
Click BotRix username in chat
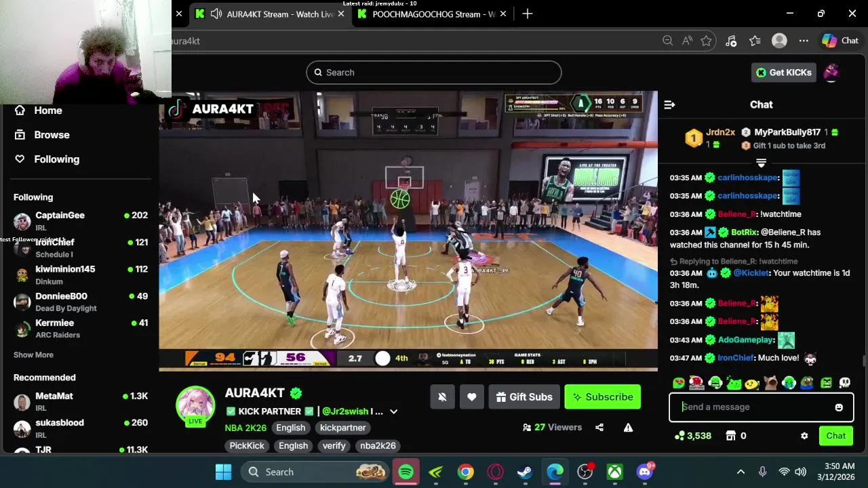click(x=744, y=232)
